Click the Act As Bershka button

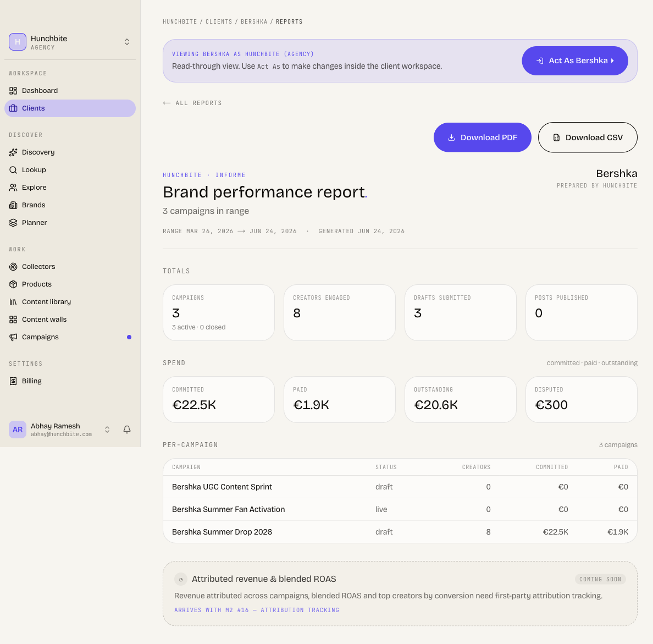575,61
